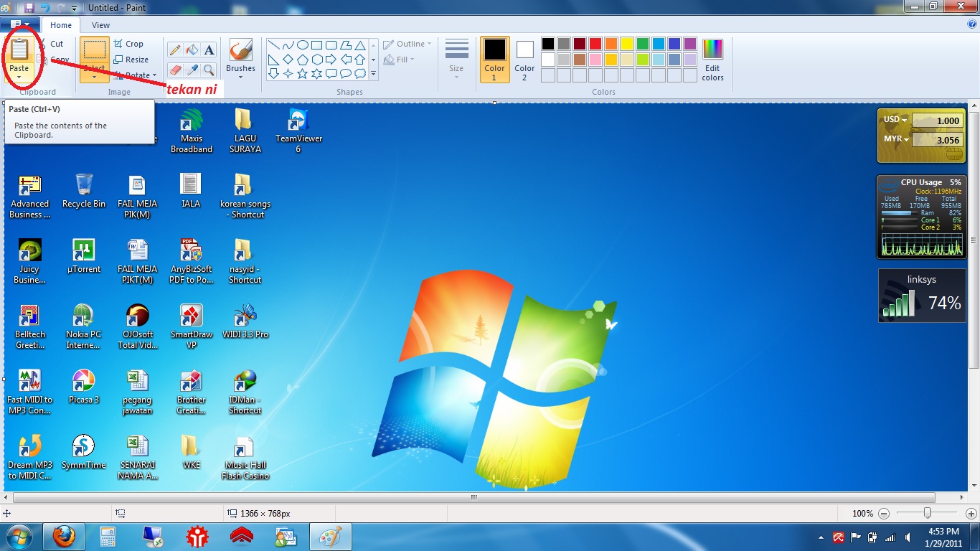
Task: Cut the selection with the Cut button
Action: (x=50, y=44)
